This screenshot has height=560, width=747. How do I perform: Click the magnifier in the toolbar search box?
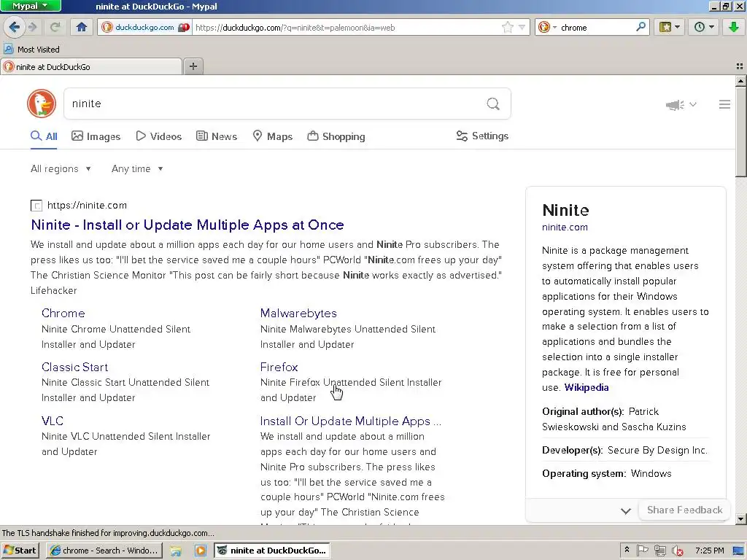tap(640, 27)
